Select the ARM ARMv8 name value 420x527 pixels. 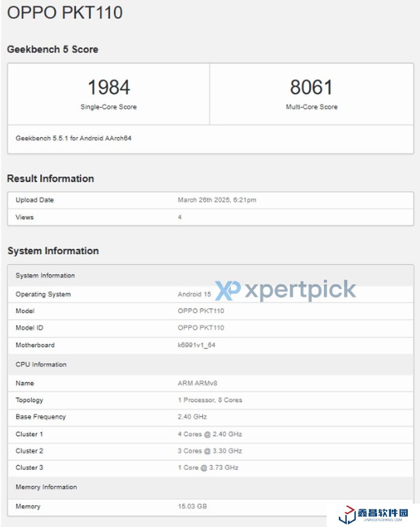[197, 383]
